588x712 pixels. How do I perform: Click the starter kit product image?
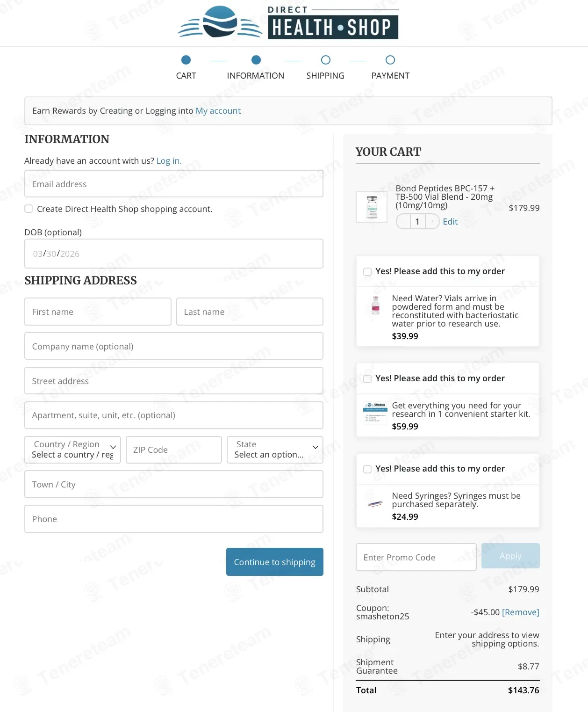tap(375, 412)
